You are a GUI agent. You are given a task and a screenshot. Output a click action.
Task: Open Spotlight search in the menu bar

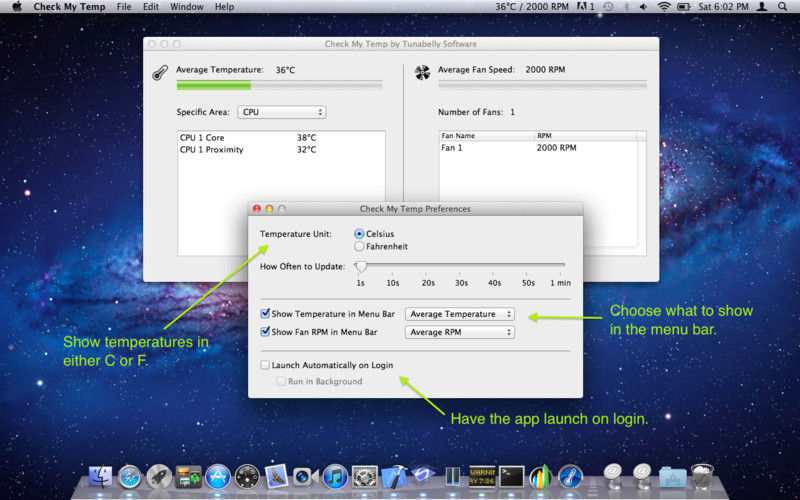[x=782, y=7]
